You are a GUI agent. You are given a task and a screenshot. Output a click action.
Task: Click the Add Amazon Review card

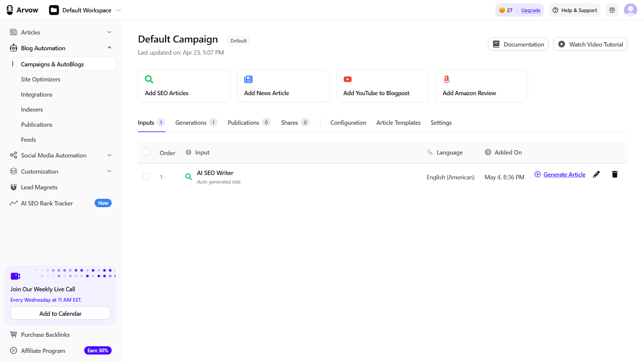[x=481, y=86]
